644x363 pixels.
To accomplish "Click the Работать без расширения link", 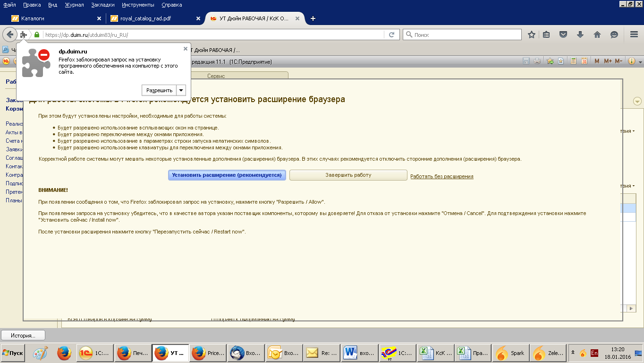I will 441,176.
